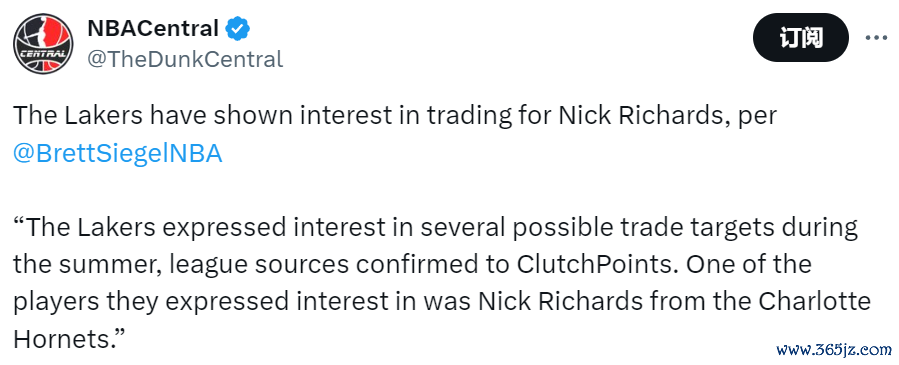Open the NBACentral display name

tap(153, 28)
